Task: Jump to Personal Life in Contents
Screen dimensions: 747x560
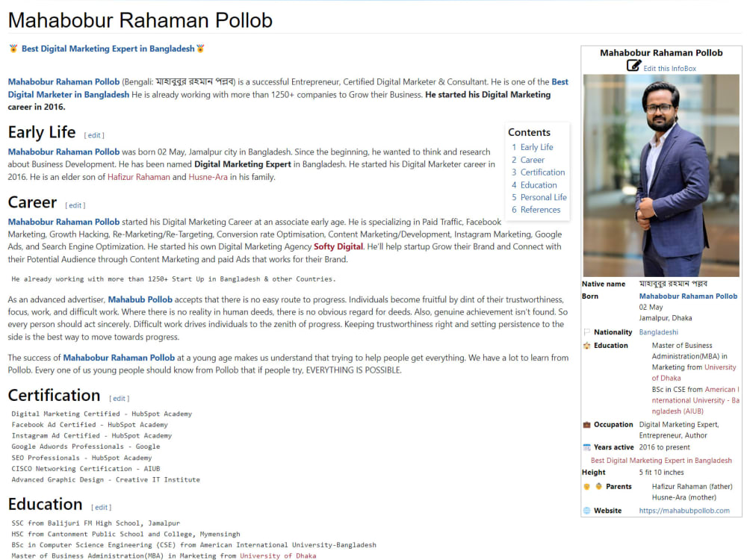Action: [x=543, y=197]
